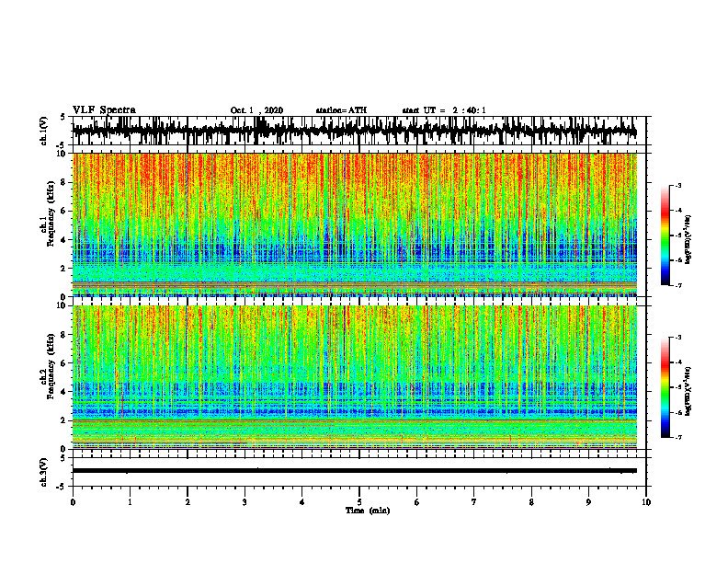Click the "5" tick on ch.1(V) axis

click(x=63, y=118)
